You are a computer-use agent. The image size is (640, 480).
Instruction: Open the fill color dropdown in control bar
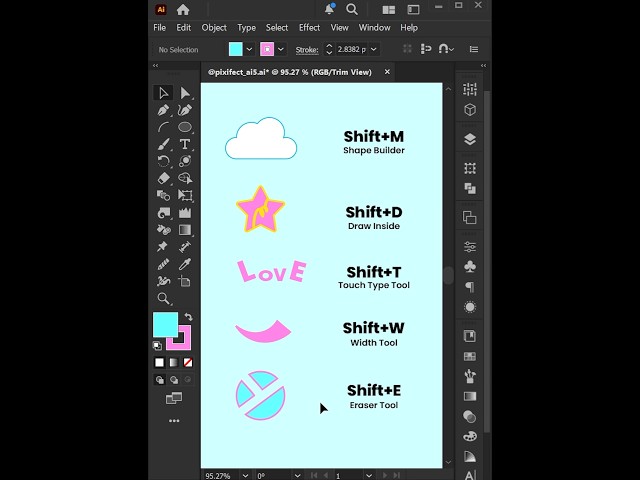(249, 49)
